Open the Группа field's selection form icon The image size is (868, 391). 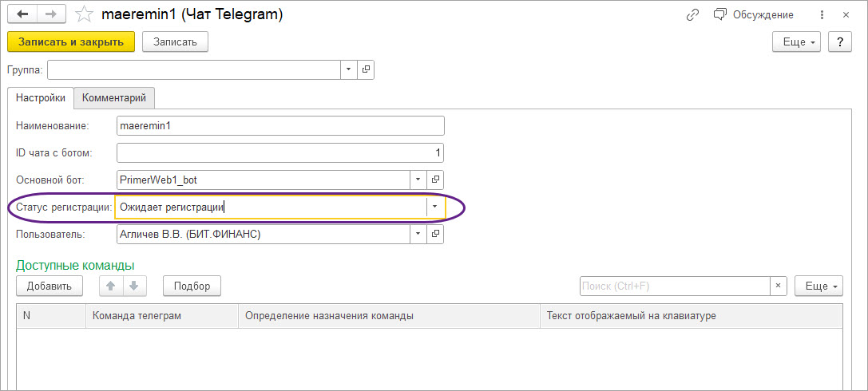(367, 69)
